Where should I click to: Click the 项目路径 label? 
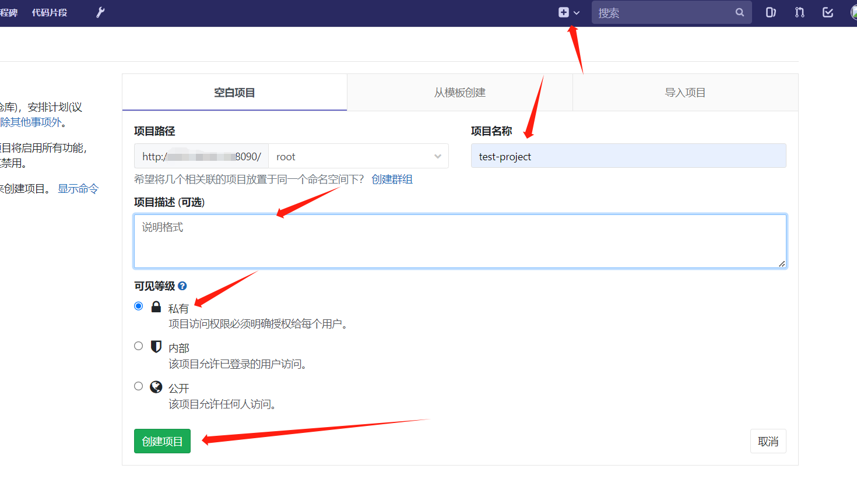(154, 131)
